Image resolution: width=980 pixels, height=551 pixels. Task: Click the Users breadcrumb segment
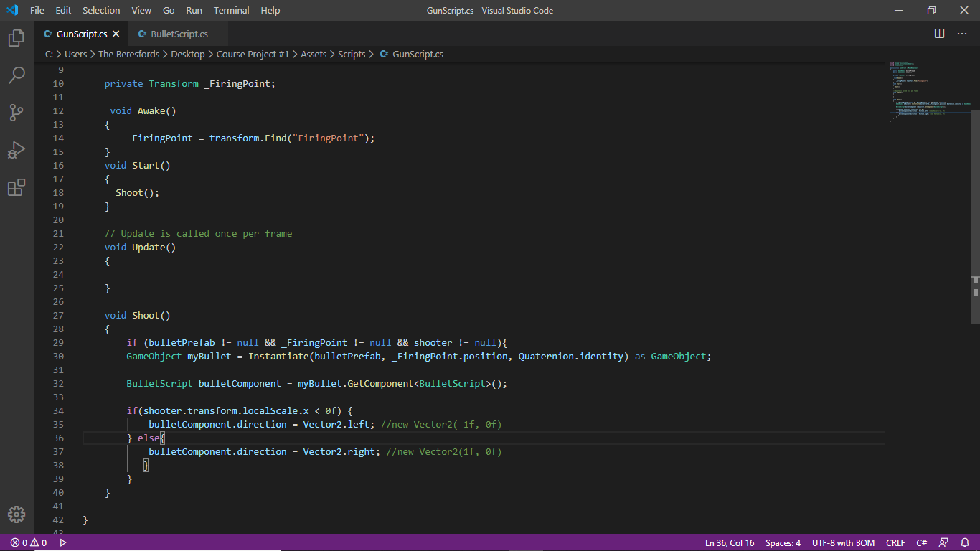75,54
